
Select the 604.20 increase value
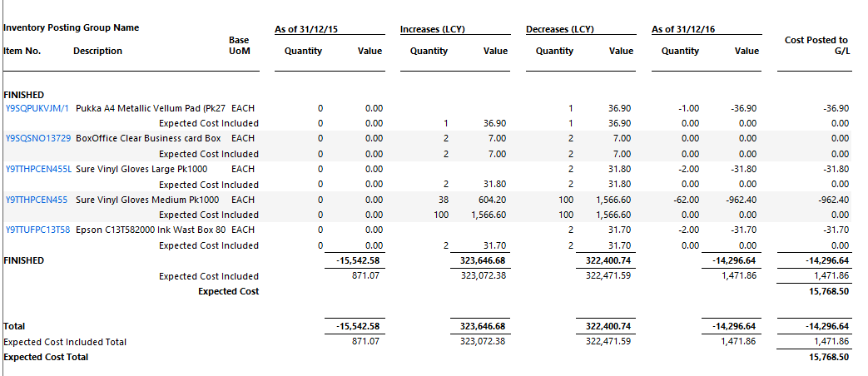coord(491,200)
